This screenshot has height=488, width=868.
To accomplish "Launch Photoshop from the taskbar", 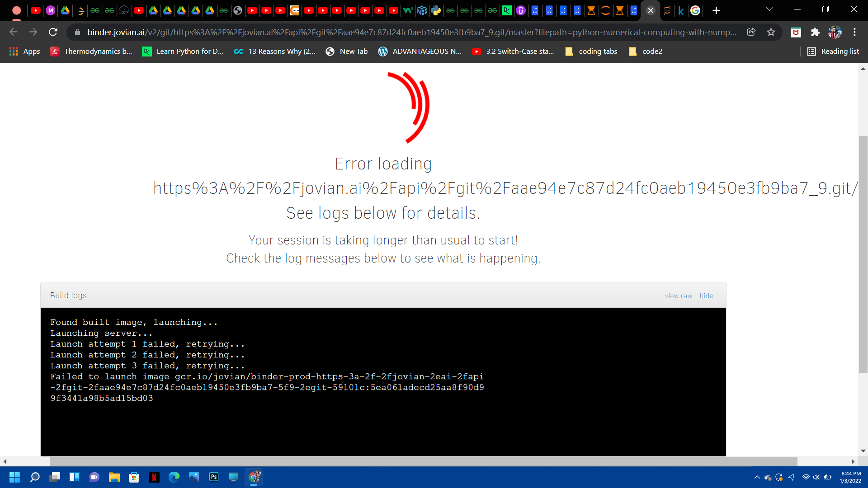I will click(x=214, y=477).
